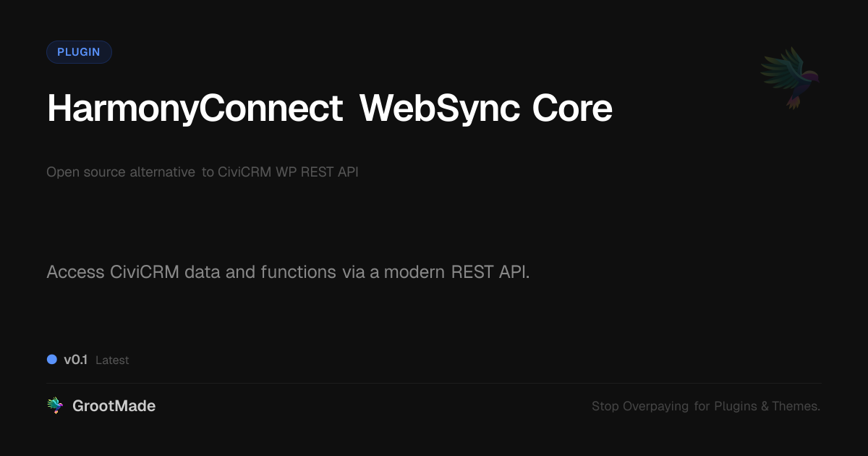Click the word HarmonyConnect in the title

[195, 109]
